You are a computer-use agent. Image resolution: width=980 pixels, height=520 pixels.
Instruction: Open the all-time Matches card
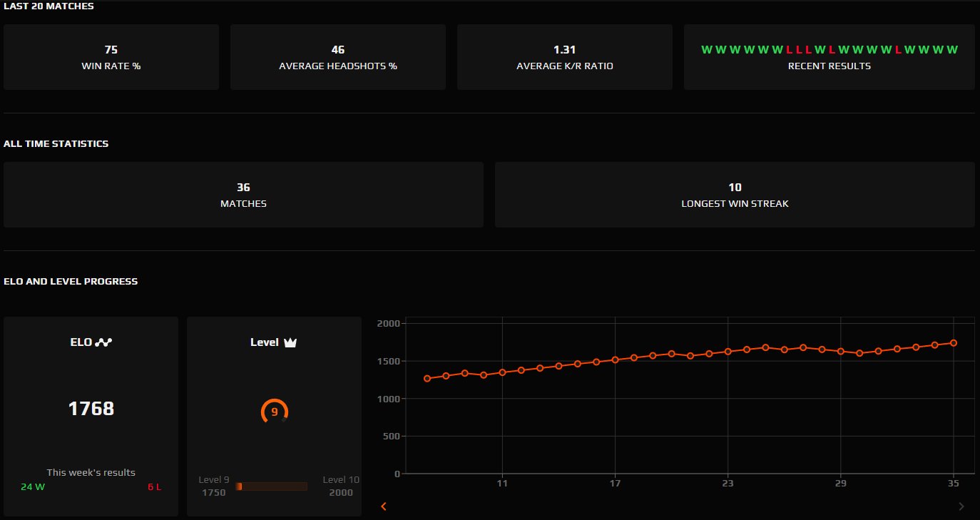(x=243, y=195)
